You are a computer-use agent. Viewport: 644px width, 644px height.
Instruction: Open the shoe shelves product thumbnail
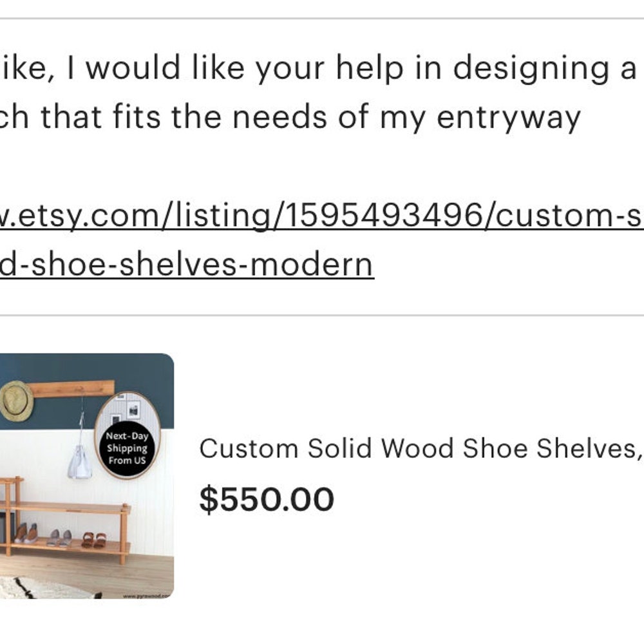click(86, 477)
